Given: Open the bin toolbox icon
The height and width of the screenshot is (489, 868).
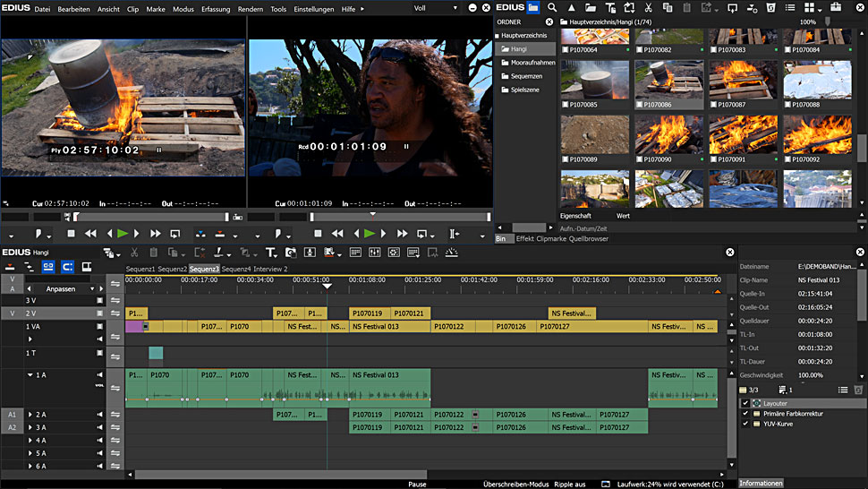Looking at the screenshot, I should [835, 8].
